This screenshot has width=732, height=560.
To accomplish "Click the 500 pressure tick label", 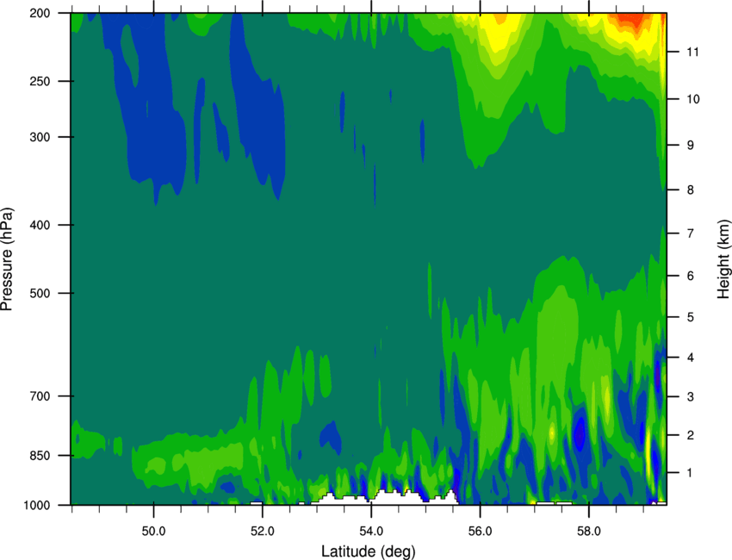I will point(40,293).
